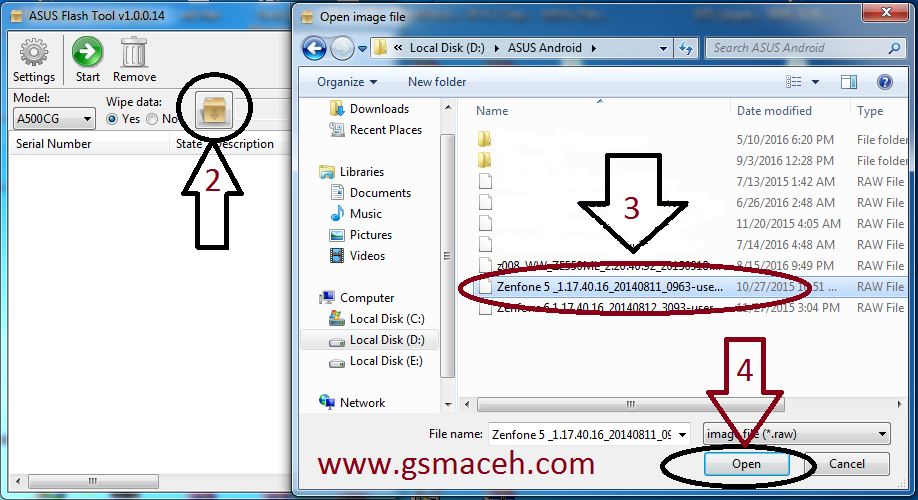Click the Flash Tool horizontal scrollbar
Screen dimensions: 918x500
click(x=93, y=481)
